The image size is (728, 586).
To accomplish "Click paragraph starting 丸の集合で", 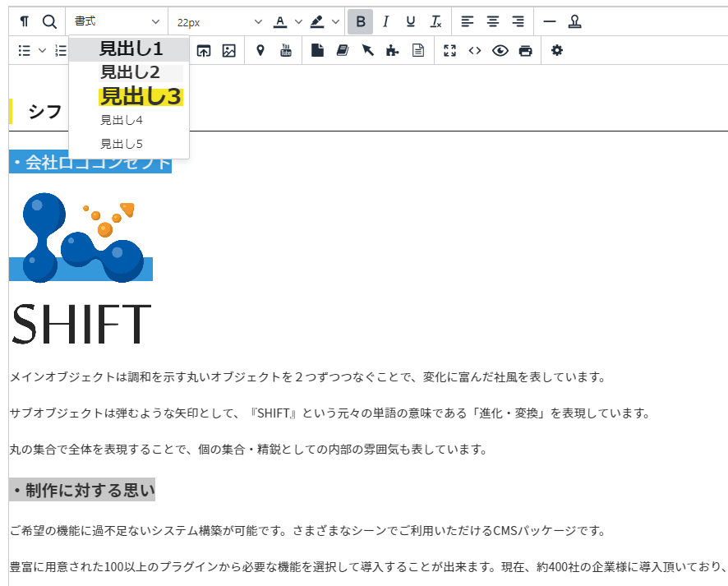I will point(248,450).
